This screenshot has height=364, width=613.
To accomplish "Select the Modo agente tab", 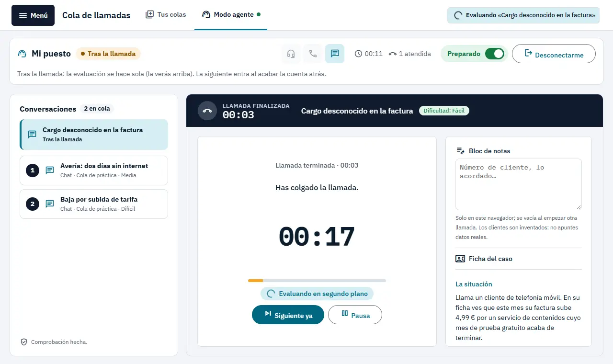I will pyautogui.click(x=231, y=14).
